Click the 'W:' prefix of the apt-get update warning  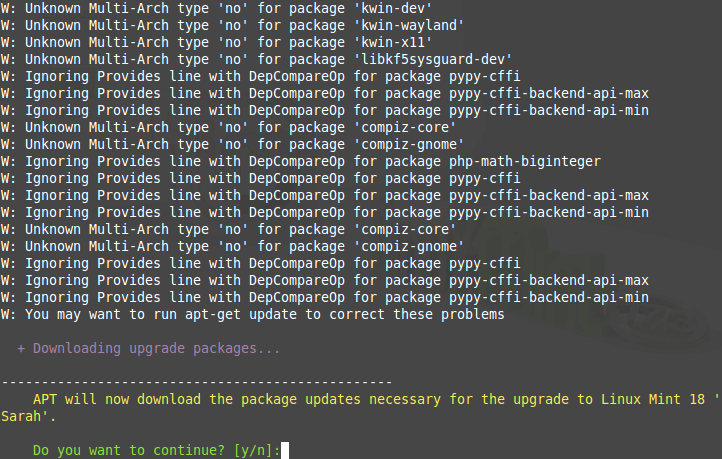(9, 314)
